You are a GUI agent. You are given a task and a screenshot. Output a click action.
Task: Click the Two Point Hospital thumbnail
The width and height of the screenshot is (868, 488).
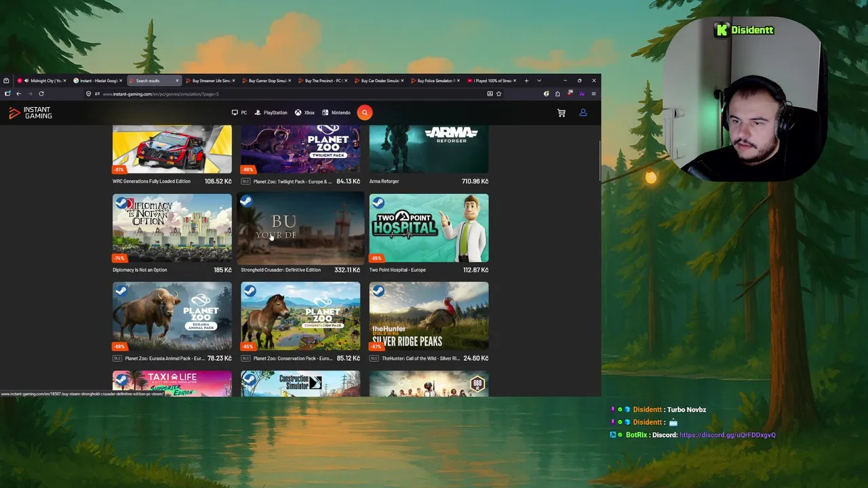[429, 228]
